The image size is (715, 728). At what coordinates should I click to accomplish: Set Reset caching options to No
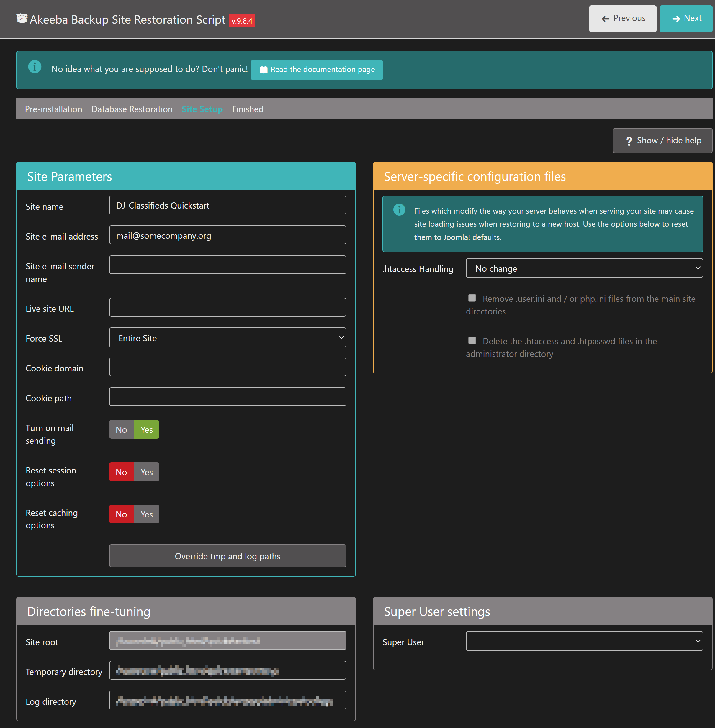tap(121, 514)
